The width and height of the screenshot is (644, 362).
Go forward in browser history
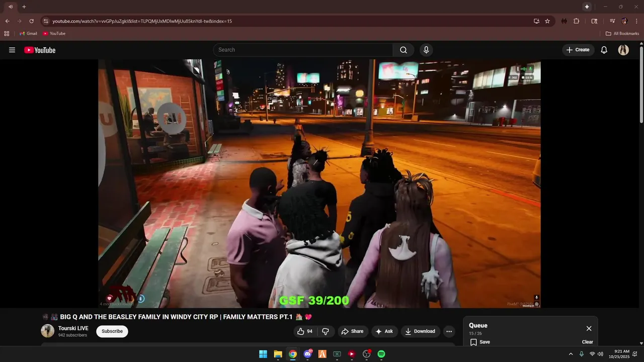(x=19, y=21)
